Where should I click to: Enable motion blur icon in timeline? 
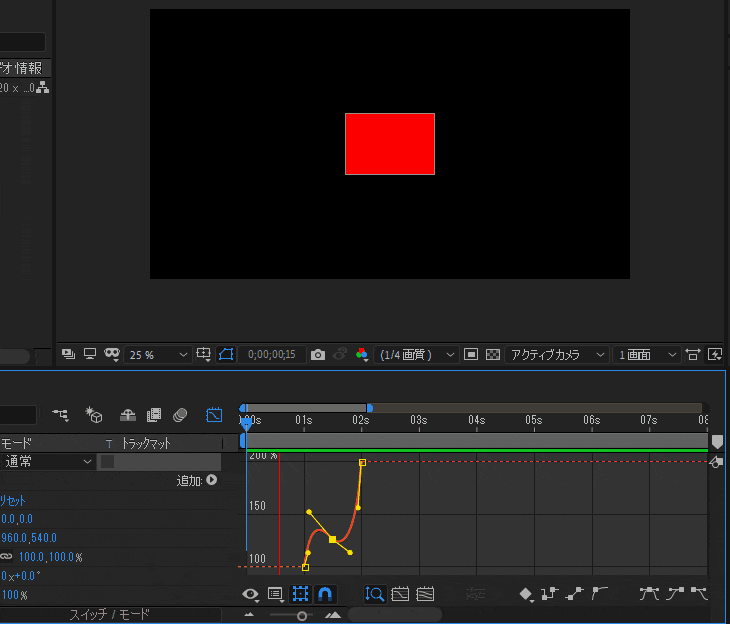180,414
